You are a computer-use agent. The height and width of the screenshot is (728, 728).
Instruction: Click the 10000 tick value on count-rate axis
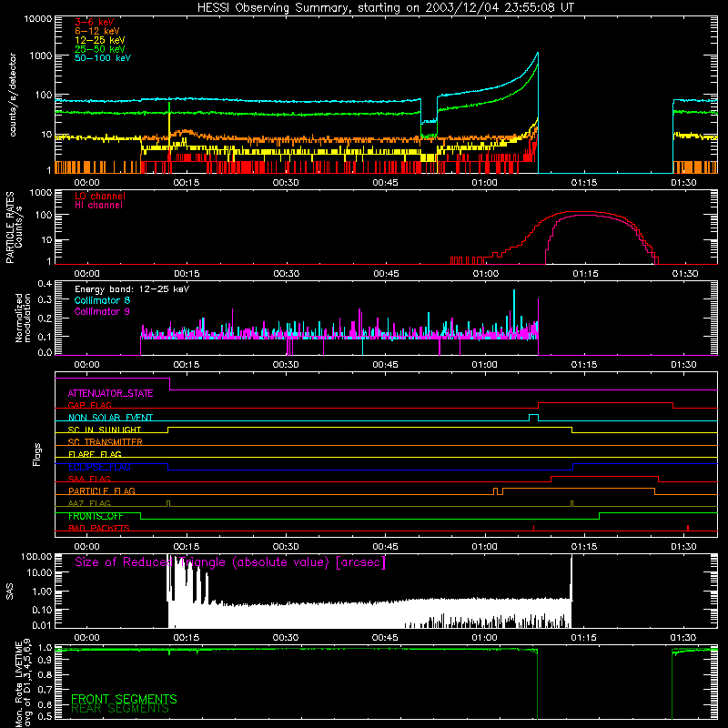pos(37,19)
